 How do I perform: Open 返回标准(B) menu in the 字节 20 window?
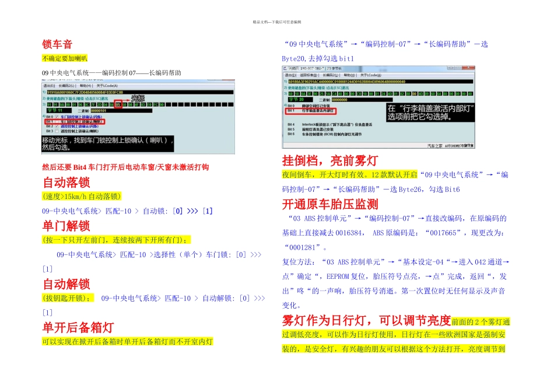309,75
